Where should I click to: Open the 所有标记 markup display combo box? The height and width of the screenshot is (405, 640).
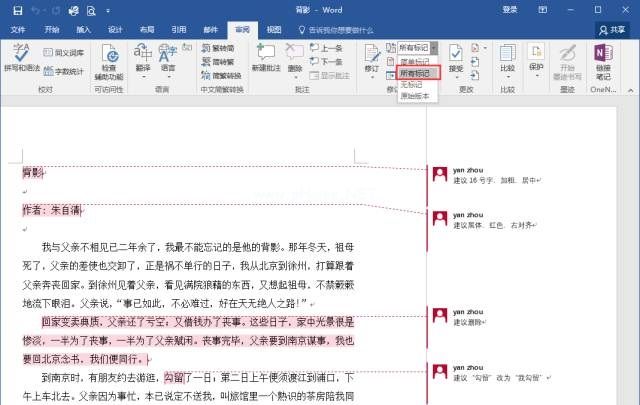pyautogui.click(x=416, y=47)
